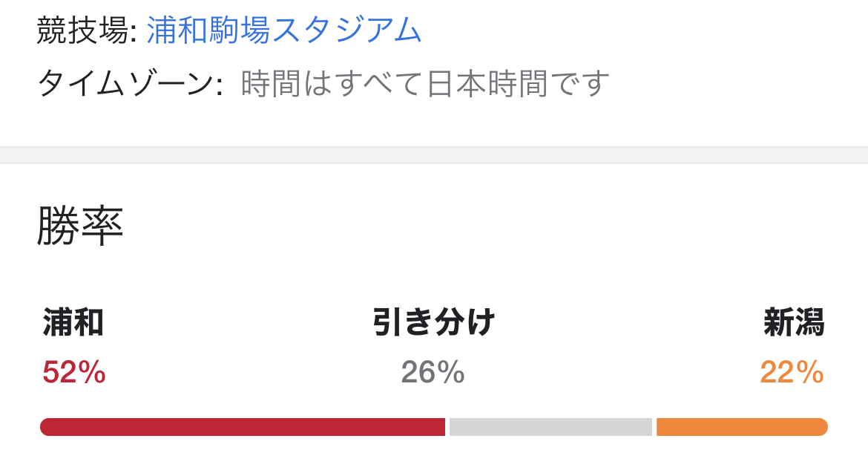
Task: Click Niigata's 22% win probability
Action: [x=792, y=372]
